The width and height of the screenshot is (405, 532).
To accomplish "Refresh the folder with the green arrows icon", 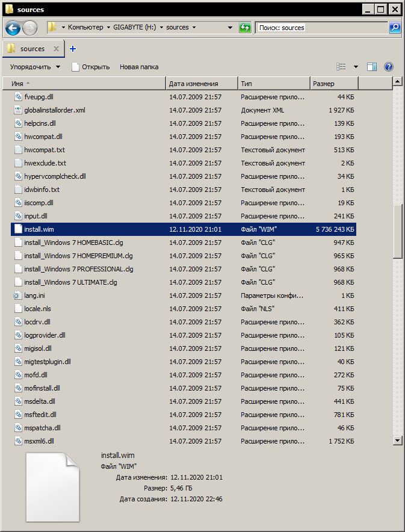I will 244,28.
